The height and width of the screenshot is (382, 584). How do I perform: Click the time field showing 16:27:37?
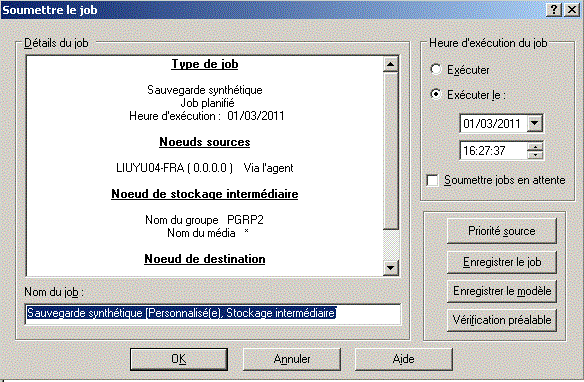[x=493, y=151]
